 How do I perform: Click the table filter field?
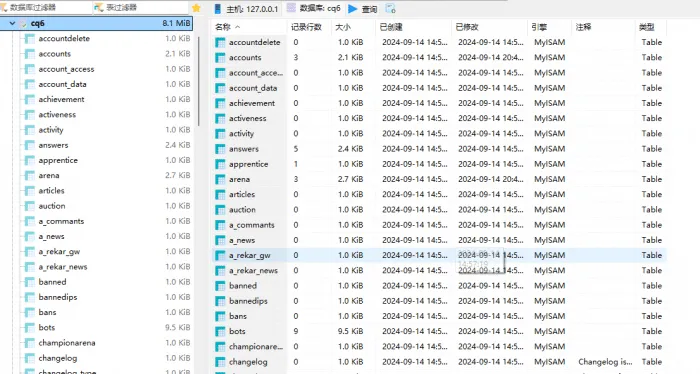[x=141, y=7]
